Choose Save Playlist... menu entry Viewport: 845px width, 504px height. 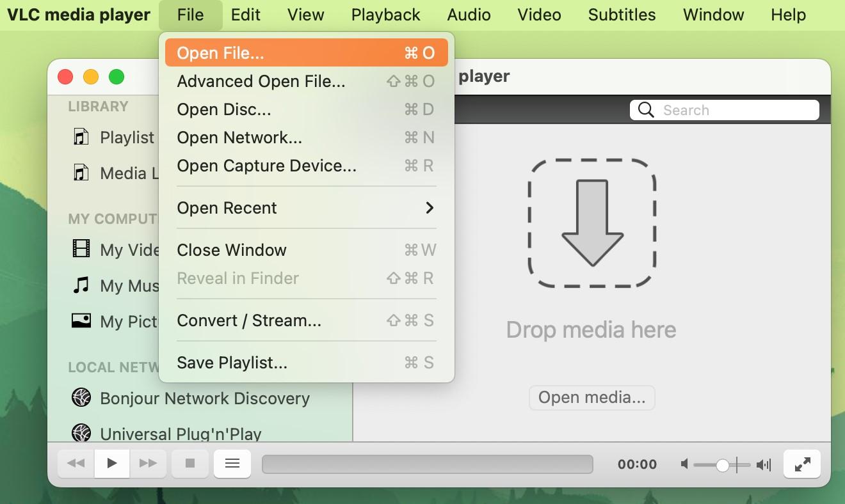click(306, 363)
